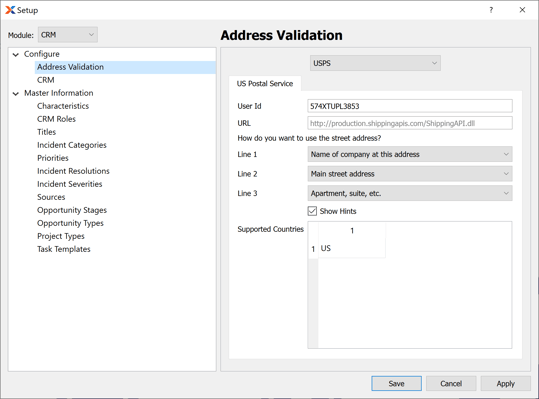
Task: Click the help question mark button
Action: [x=491, y=10]
